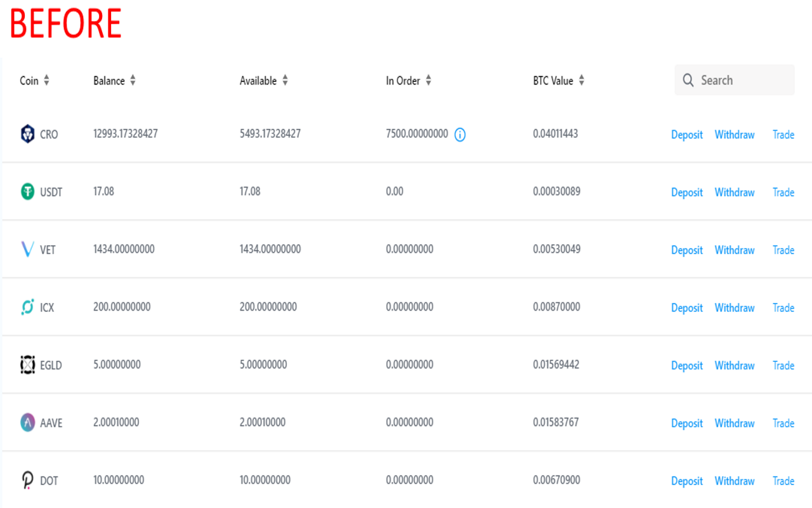812x508 pixels.
Task: Click the magnifier icon in Search box
Action: click(688, 81)
